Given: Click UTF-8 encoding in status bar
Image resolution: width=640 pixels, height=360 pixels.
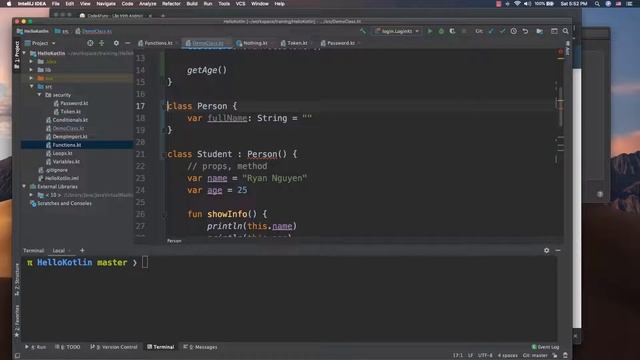Looking at the screenshot, I should (x=485, y=356).
